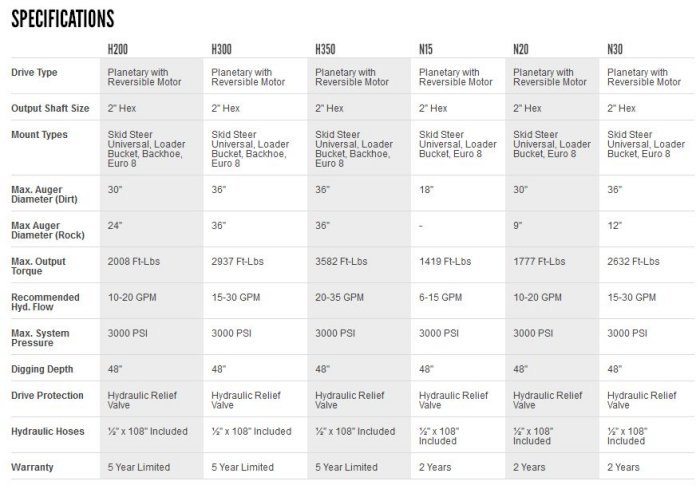Viewport: 700px width, 489px height.
Task: Select the N30 column header
Action: [616, 49]
